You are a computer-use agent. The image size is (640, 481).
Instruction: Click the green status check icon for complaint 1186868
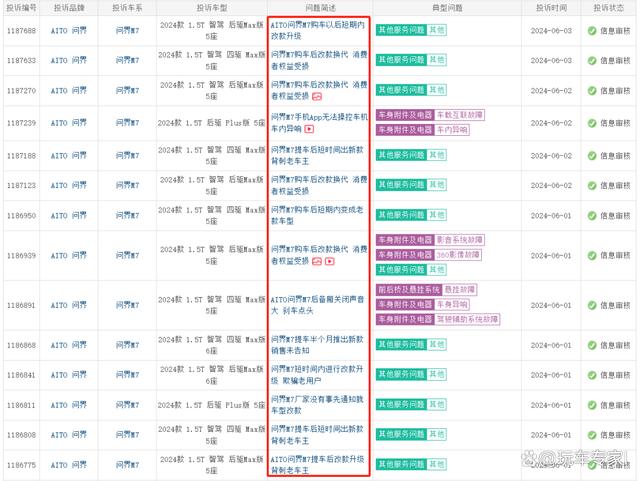click(x=592, y=345)
